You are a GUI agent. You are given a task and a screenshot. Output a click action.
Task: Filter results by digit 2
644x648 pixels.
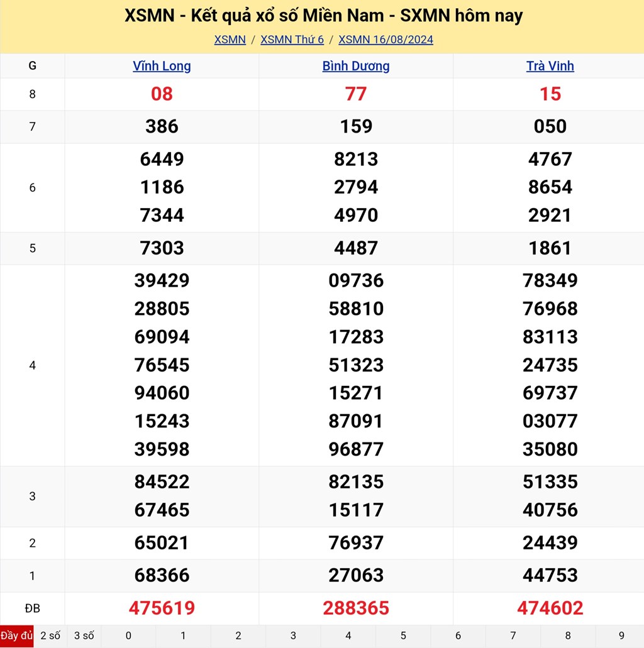[x=238, y=635]
